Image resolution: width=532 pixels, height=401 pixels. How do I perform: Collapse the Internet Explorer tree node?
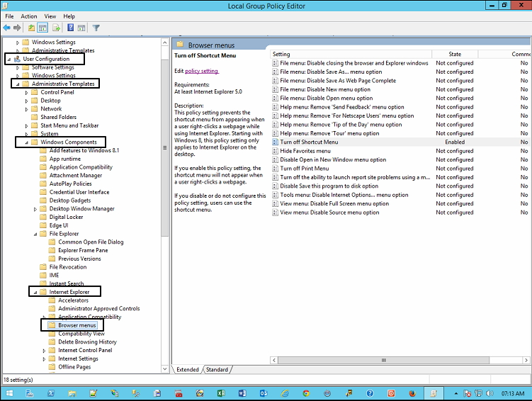pyautogui.click(x=35, y=292)
